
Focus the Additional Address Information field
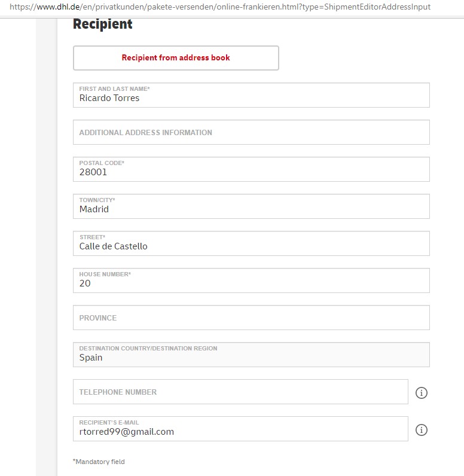pyautogui.click(x=251, y=132)
